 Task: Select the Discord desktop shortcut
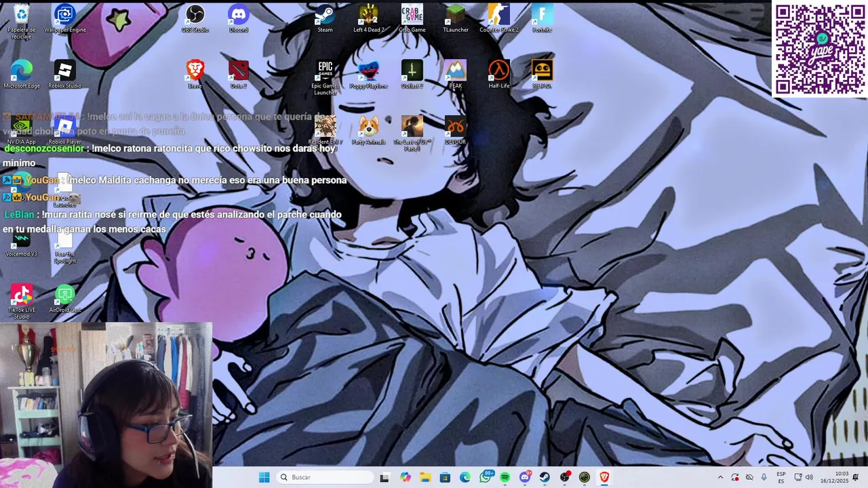239,18
